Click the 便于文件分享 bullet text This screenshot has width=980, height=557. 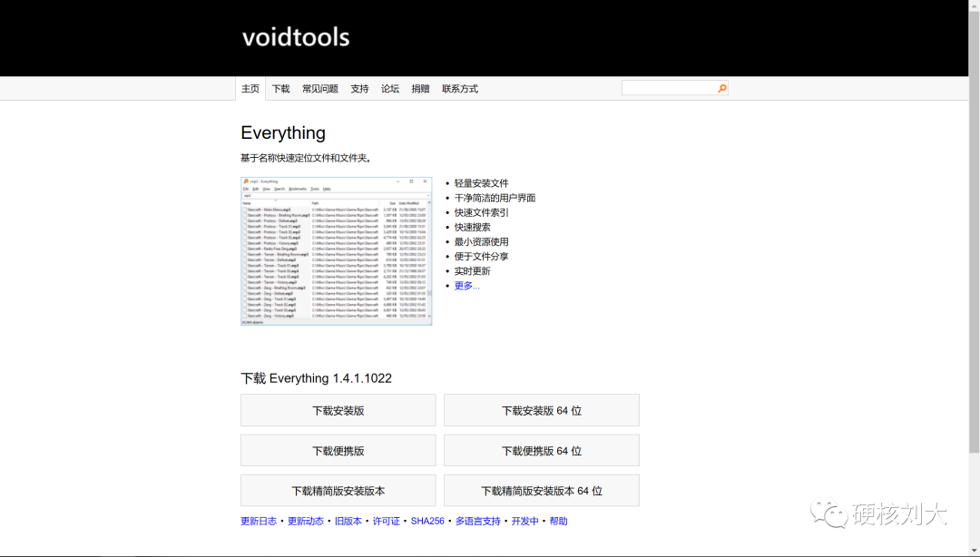(x=481, y=257)
